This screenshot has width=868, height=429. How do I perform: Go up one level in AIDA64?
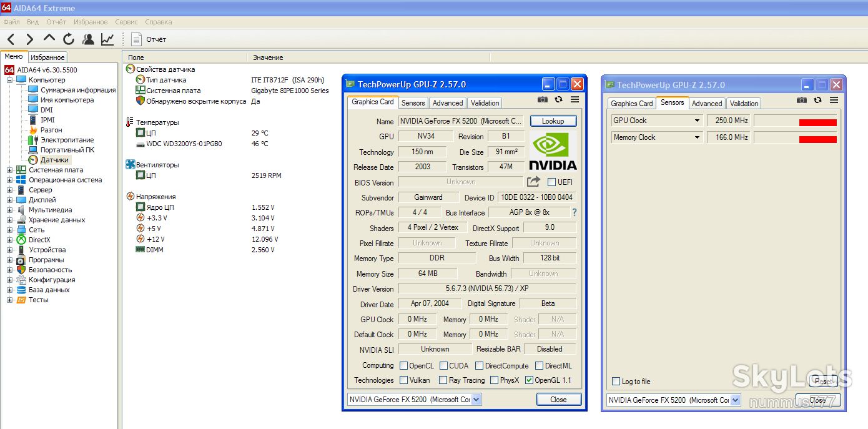(49, 39)
